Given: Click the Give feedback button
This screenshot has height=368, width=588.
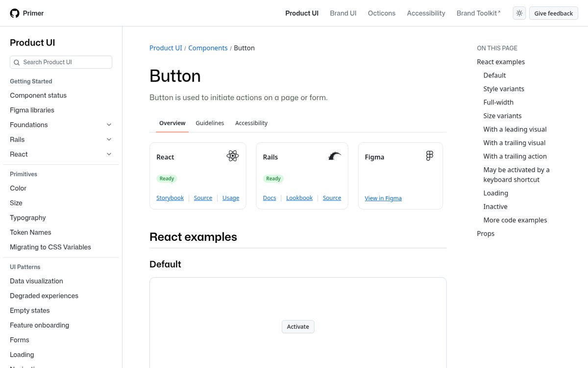Looking at the screenshot, I should pyautogui.click(x=554, y=13).
